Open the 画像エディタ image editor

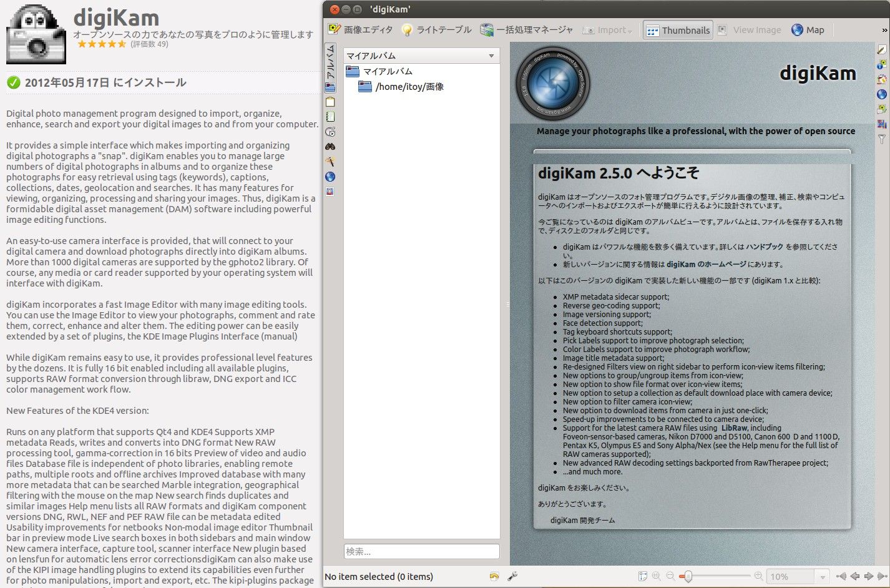point(360,30)
